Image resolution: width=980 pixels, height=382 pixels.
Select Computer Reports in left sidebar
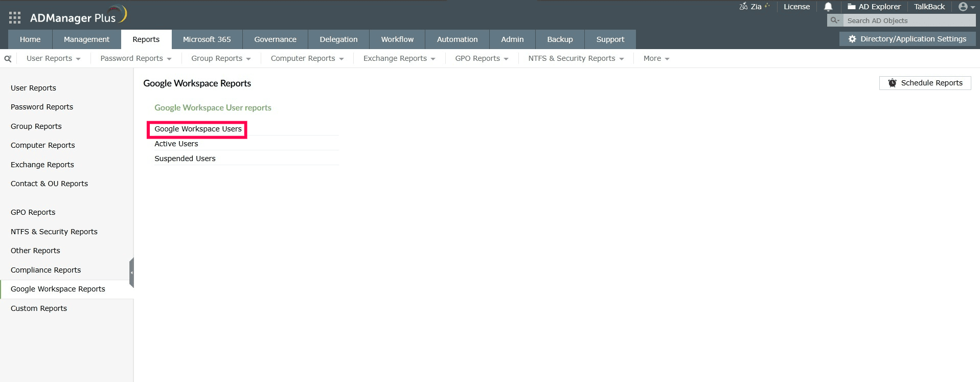pos(42,145)
